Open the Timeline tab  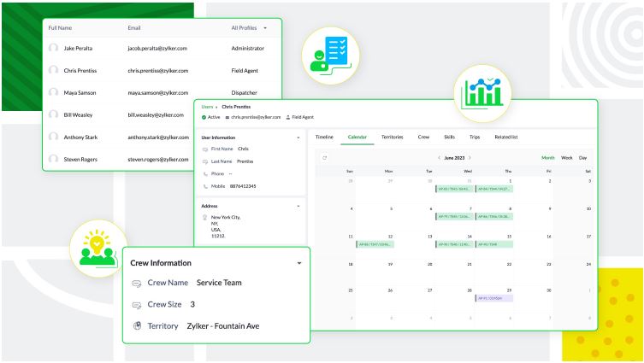[x=324, y=137]
